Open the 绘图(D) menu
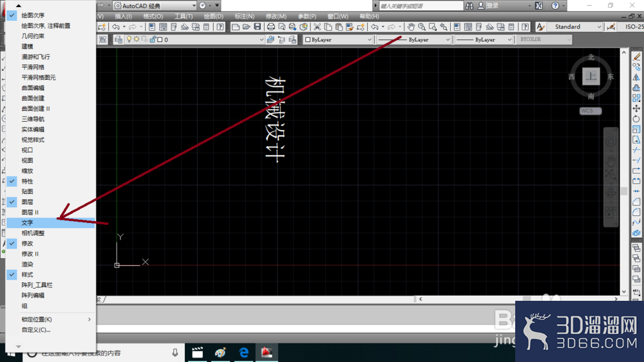Image resolution: width=644 pixels, height=362 pixels. tap(214, 17)
